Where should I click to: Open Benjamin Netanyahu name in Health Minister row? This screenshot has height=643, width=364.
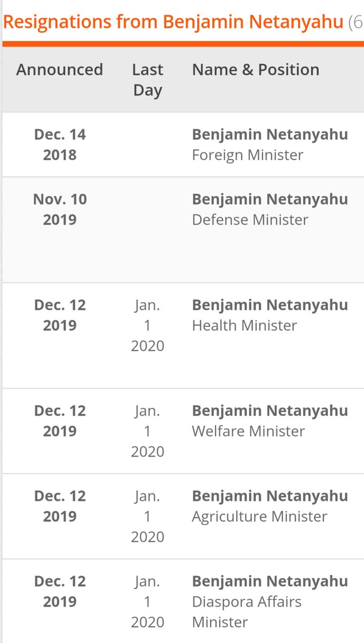(x=270, y=305)
